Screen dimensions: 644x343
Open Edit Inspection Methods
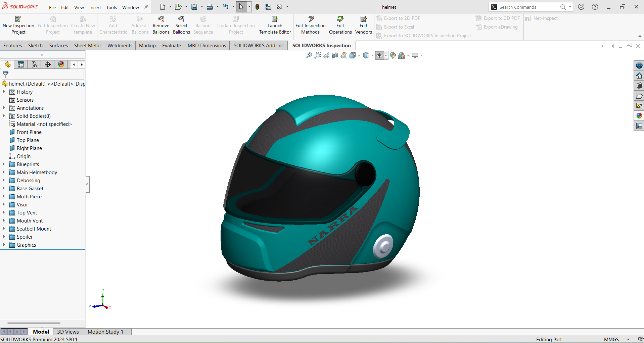(x=311, y=25)
